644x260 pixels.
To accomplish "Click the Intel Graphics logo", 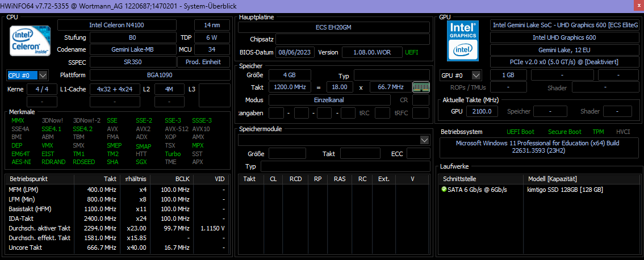I will pyautogui.click(x=463, y=41).
